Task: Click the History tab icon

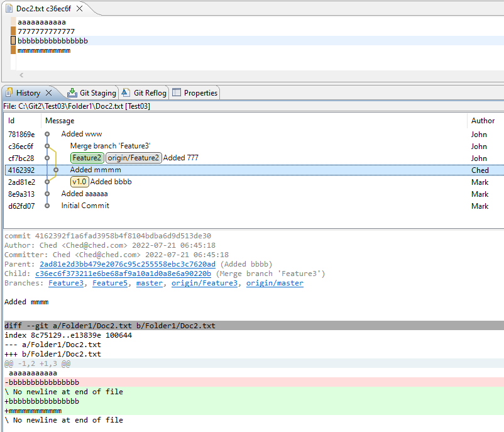Action: pos(9,93)
